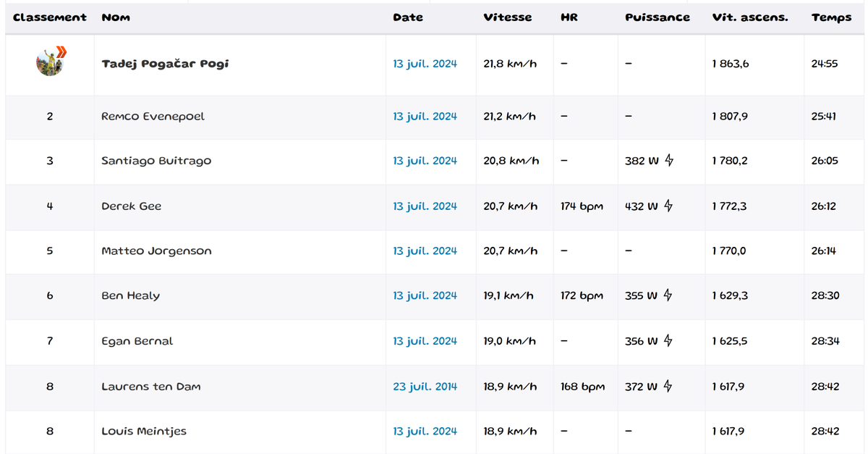
Task: Open Egan Bernal's 13 juil. 2024 activity link
Action: click(425, 341)
